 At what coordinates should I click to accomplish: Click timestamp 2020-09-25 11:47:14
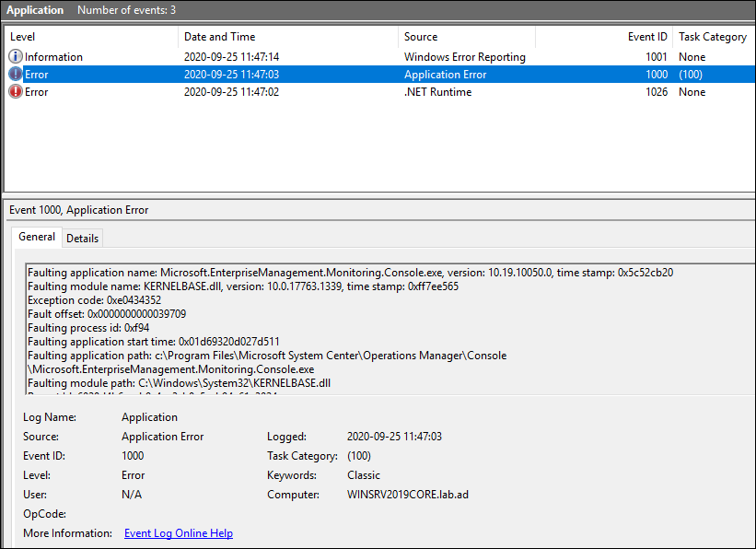coord(231,57)
